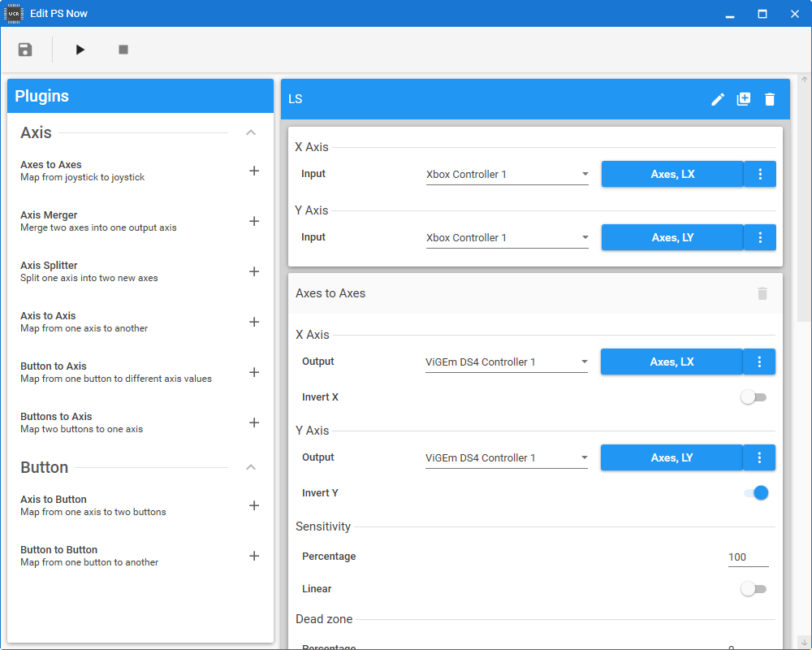
Task: Click the Y Axis output Axes, LY button
Action: point(672,457)
